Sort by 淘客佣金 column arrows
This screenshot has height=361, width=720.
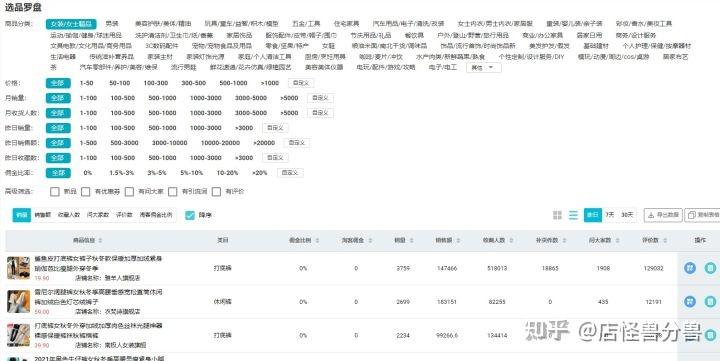(x=370, y=241)
